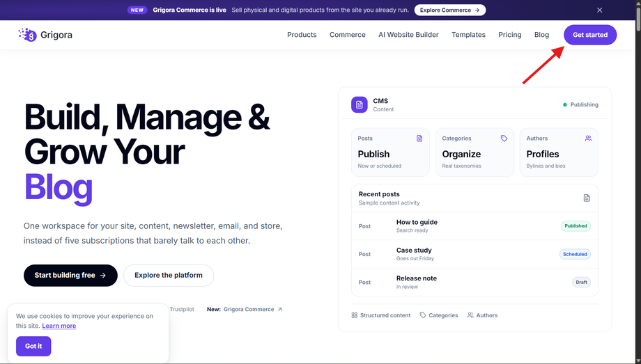Click the Structured content label
The width and height of the screenshot is (641, 364).
[385, 315]
